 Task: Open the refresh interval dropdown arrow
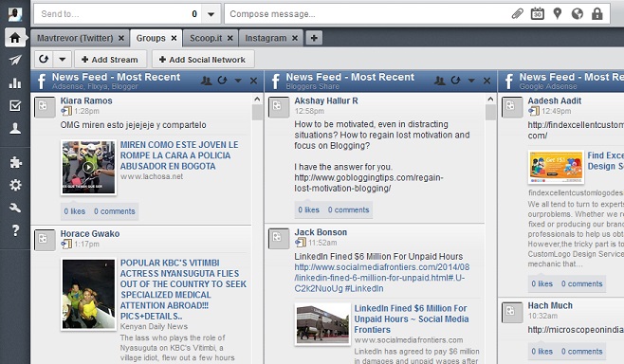63,60
